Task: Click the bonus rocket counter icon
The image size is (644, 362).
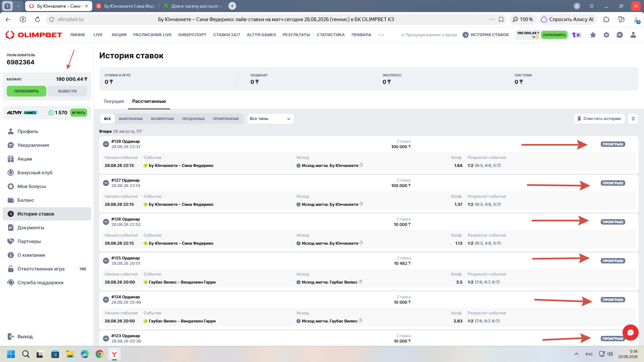Action: pyautogui.click(x=576, y=35)
